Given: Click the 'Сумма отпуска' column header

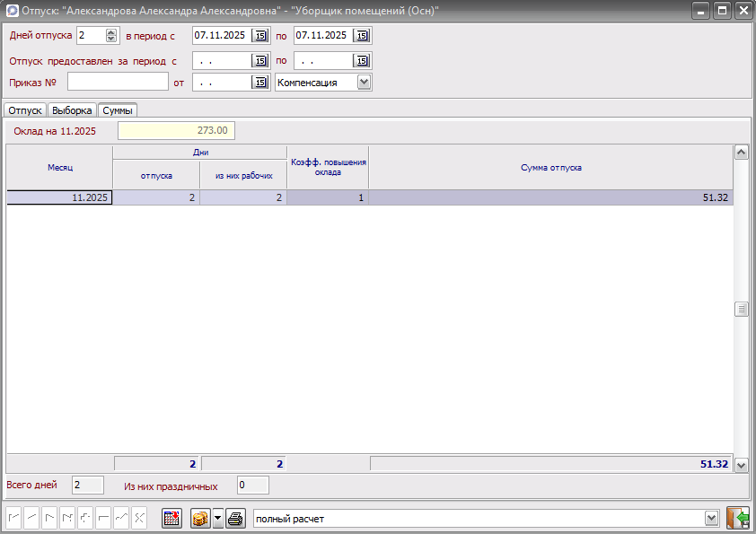Looking at the screenshot, I should 551,167.
